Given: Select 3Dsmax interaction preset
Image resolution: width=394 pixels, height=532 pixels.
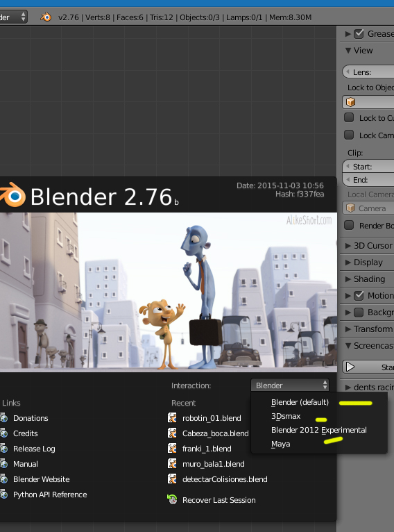Looking at the screenshot, I should pos(286,416).
